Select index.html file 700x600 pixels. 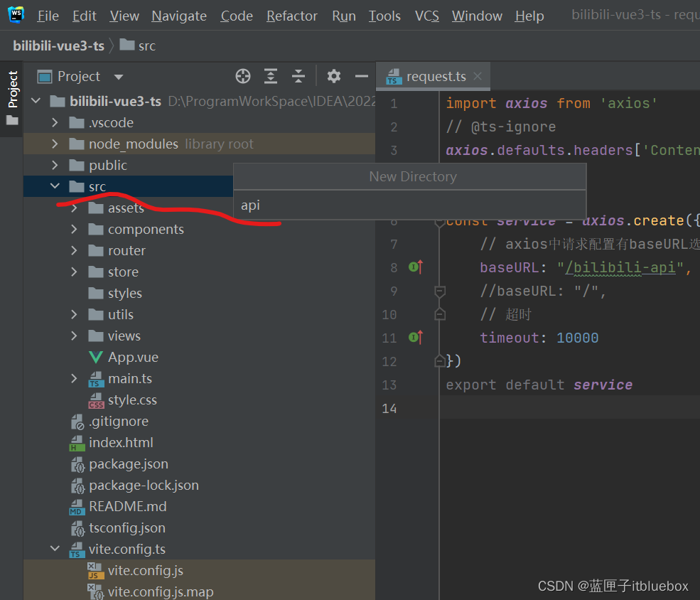pos(121,443)
